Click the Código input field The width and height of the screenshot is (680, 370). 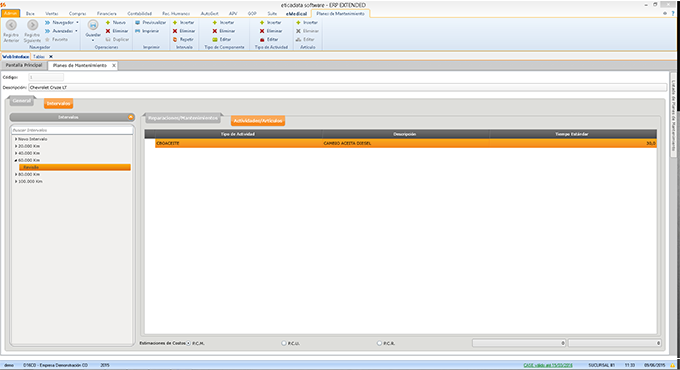tap(46, 77)
